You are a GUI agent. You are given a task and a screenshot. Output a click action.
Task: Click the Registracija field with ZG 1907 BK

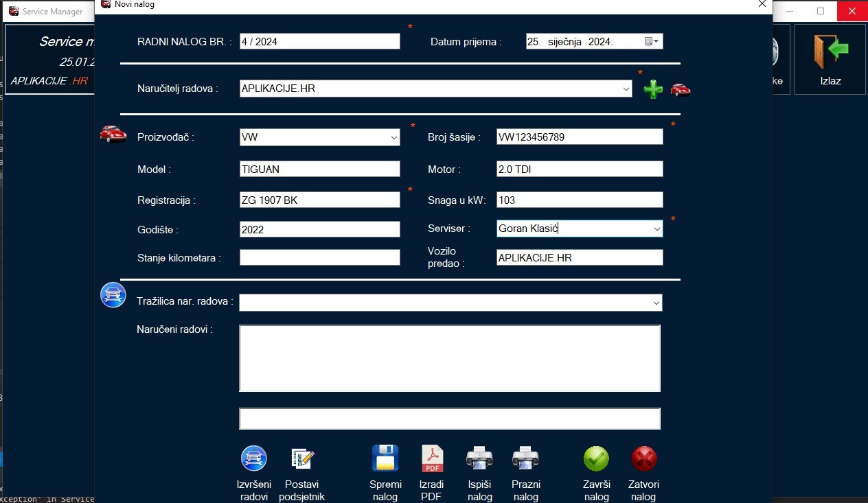point(319,200)
